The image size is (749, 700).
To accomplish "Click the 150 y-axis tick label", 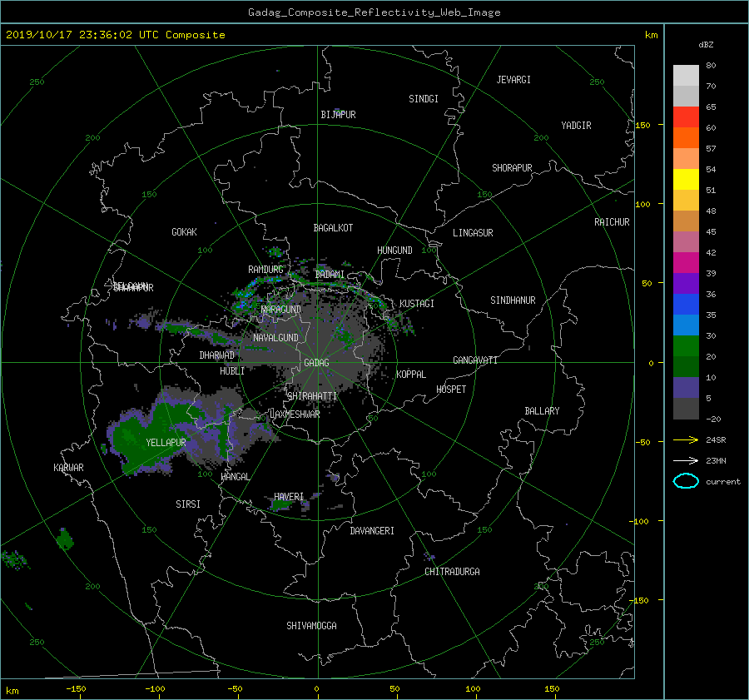I will pyautogui.click(x=643, y=125).
